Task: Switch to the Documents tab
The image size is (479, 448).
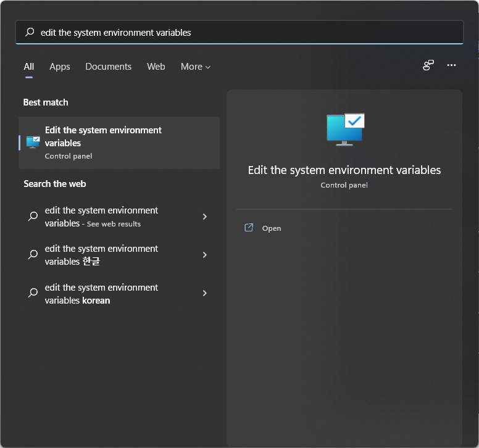Action: [108, 67]
